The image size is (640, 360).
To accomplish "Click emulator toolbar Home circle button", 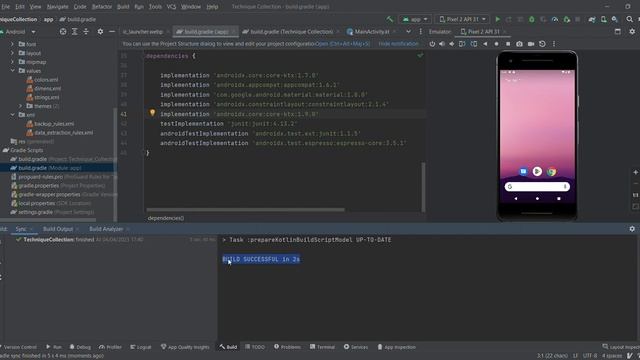I will [x=496, y=44].
